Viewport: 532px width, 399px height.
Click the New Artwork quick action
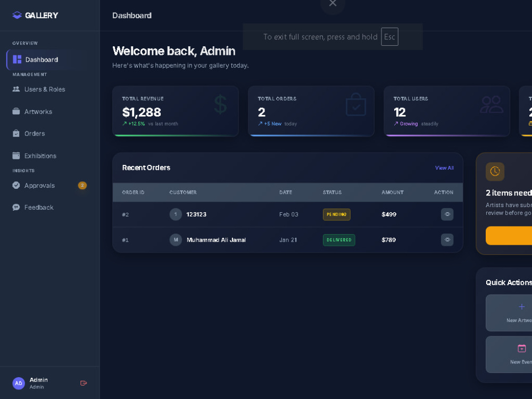(509, 313)
